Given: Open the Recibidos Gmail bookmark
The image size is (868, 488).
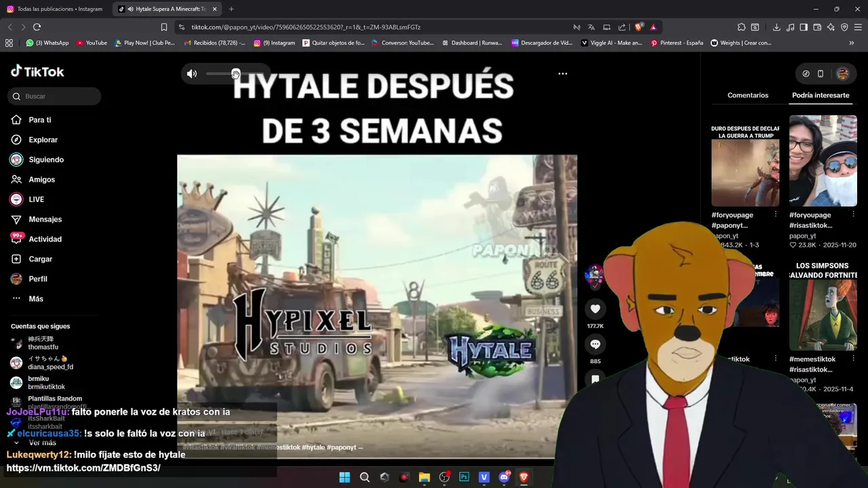Looking at the screenshot, I should [214, 43].
